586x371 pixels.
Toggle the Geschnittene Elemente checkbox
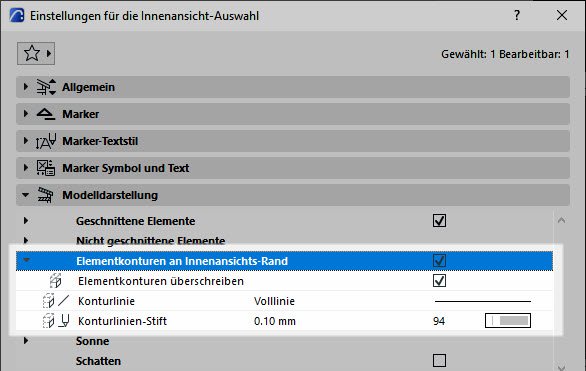click(439, 221)
